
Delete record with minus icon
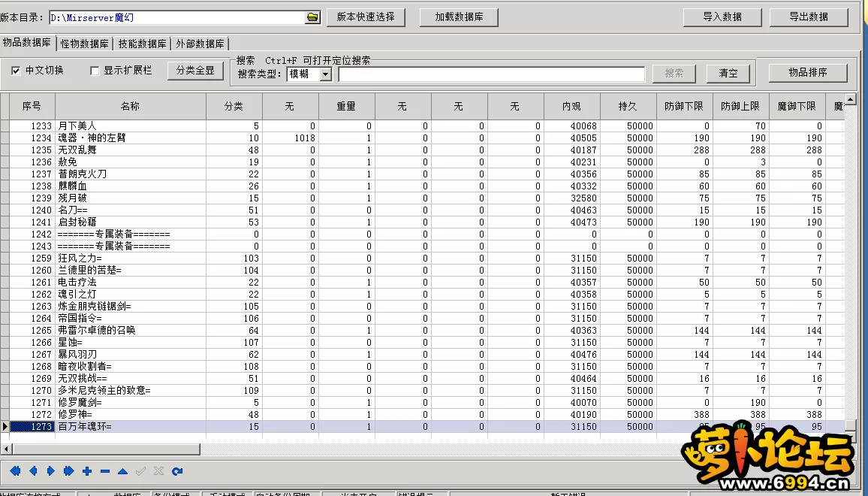point(105,471)
